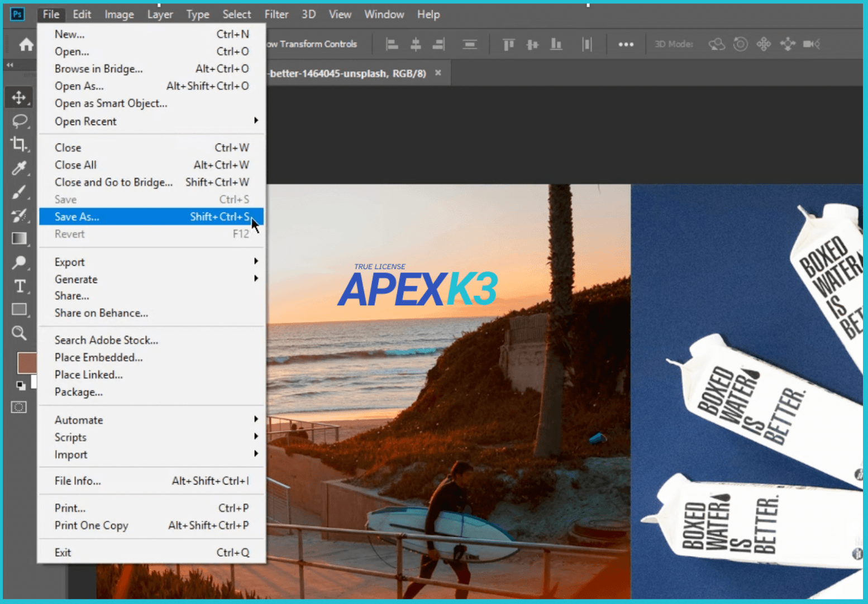868x604 pixels.
Task: Choose Package... menu entry
Action: point(151,392)
